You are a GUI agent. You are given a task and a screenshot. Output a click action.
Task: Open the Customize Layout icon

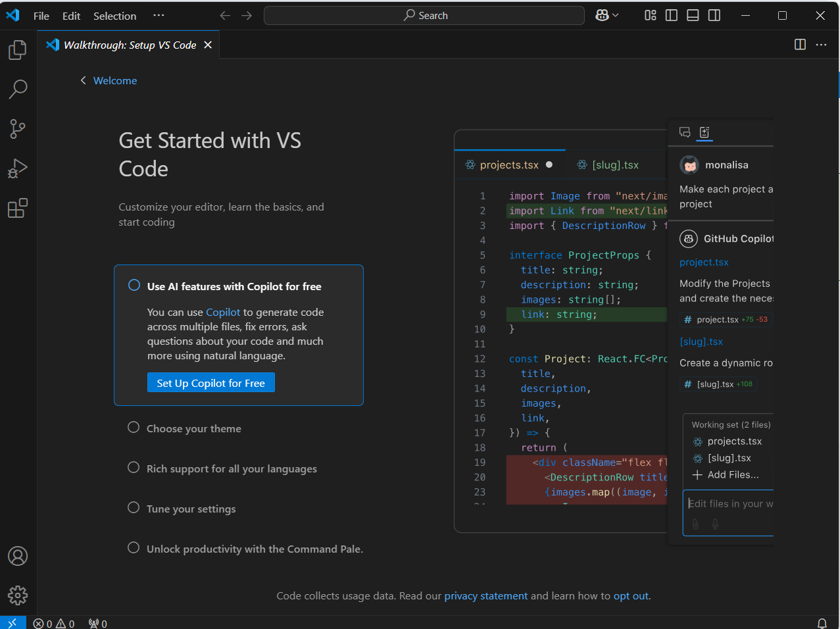[x=651, y=15]
